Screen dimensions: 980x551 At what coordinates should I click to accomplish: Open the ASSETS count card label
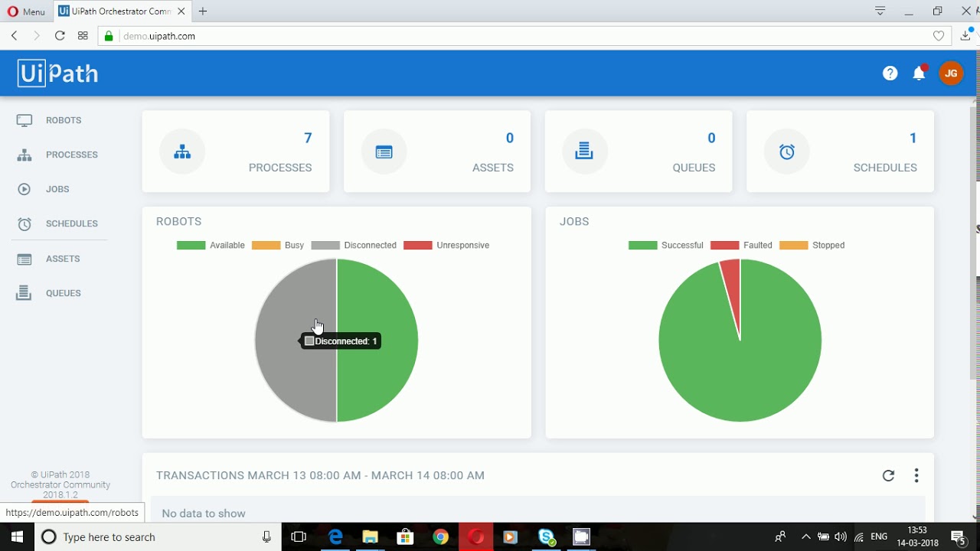pos(493,168)
